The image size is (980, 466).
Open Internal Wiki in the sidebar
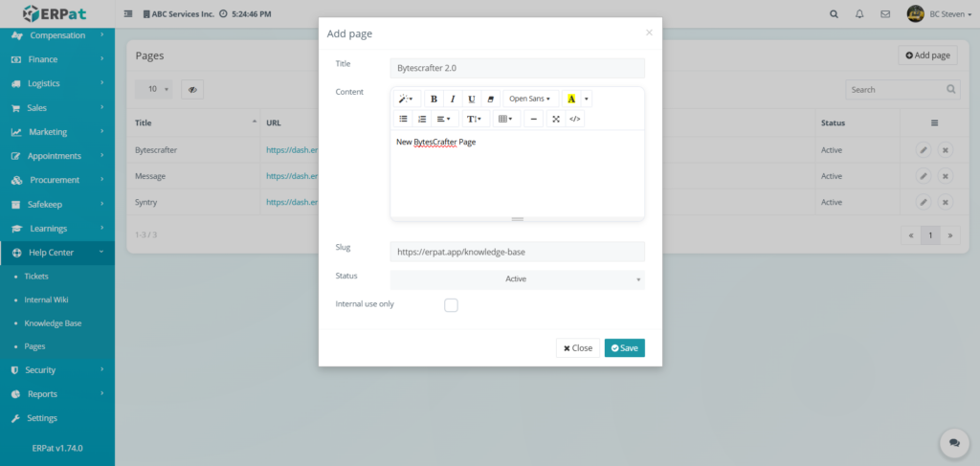46,300
